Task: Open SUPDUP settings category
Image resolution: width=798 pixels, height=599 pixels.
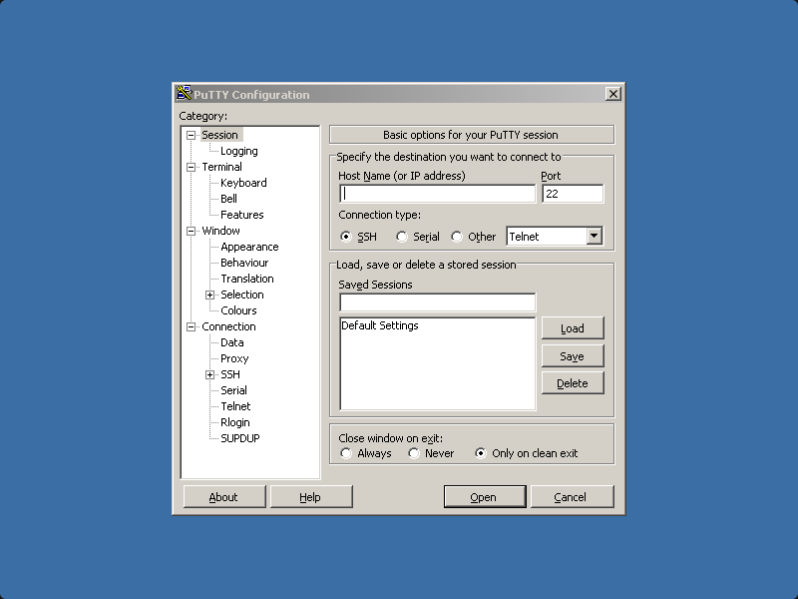Action: [x=240, y=438]
